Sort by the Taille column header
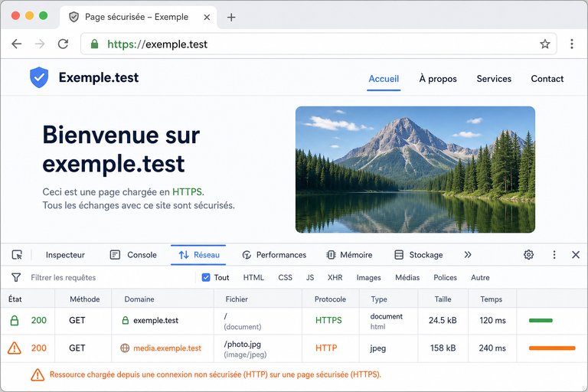The height and width of the screenshot is (392, 588). pos(443,299)
